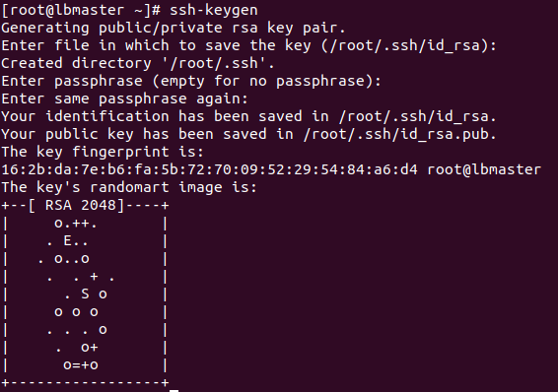Click 'The key fingerprint is:' line
558x392 pixels.
point(103,152)
